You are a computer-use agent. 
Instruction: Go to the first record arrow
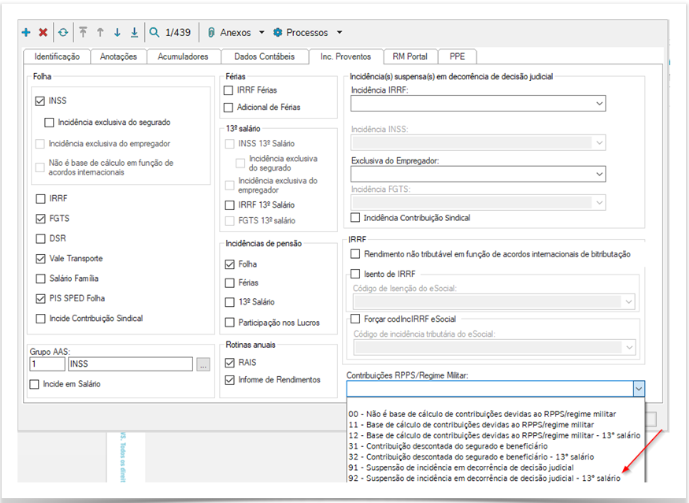click(83, 32)
